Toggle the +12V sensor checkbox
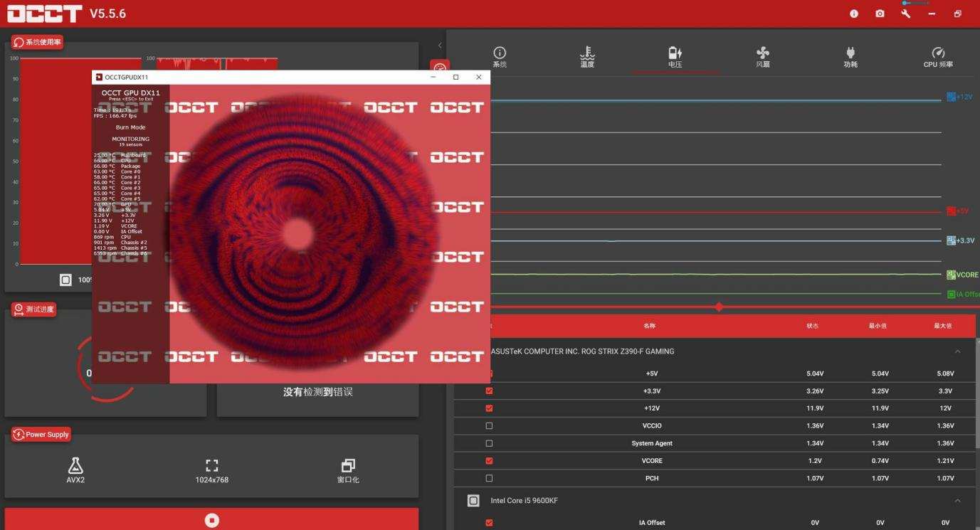Screen dimensions: 980x530 [489, 408]
